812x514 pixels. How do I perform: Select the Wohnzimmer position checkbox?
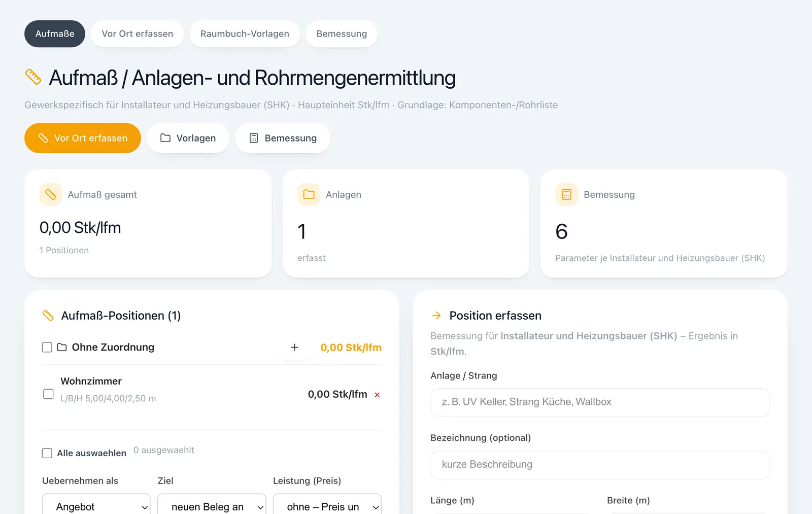[48, 394]
